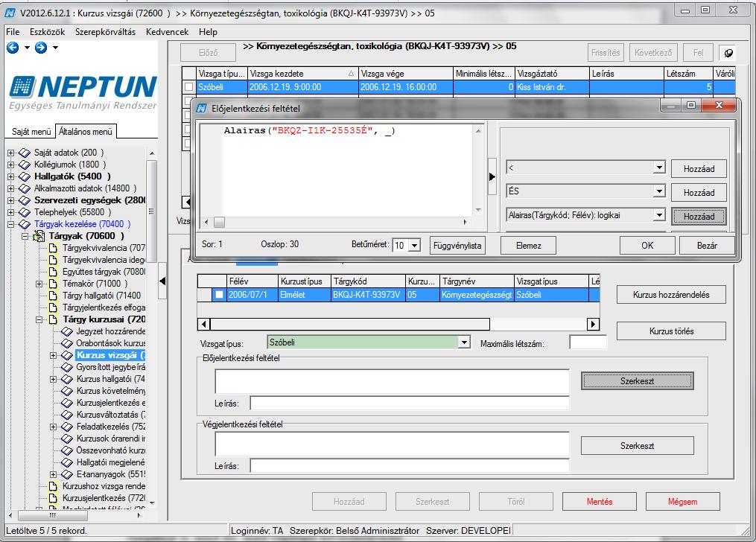Click the Kurzus törlés button
756x542 pixels.
pos(671,331)
